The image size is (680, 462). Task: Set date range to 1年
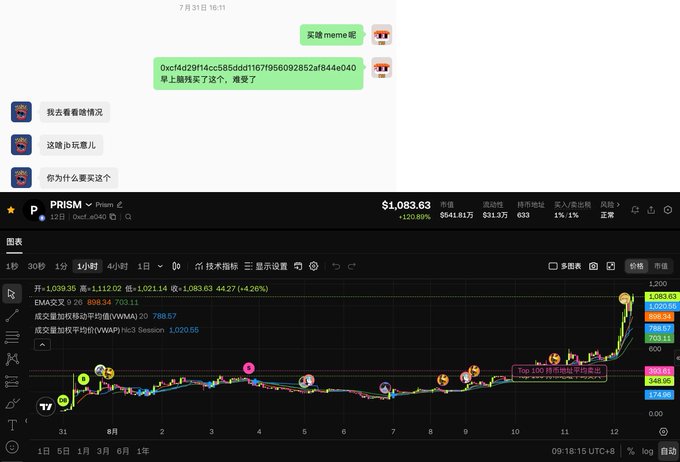143,451
